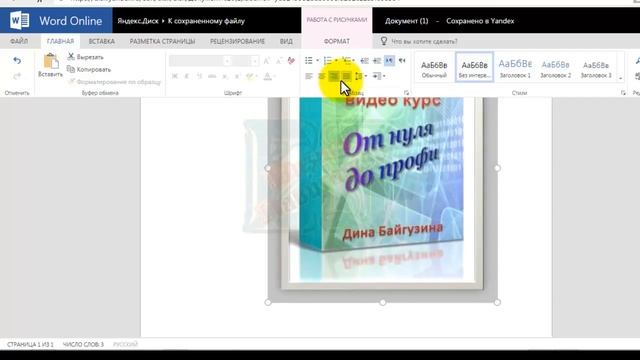This screenshot has height=360, width=640.
Task: Open the ФОРМАТ picture tools tab
Action: (337, 41)
